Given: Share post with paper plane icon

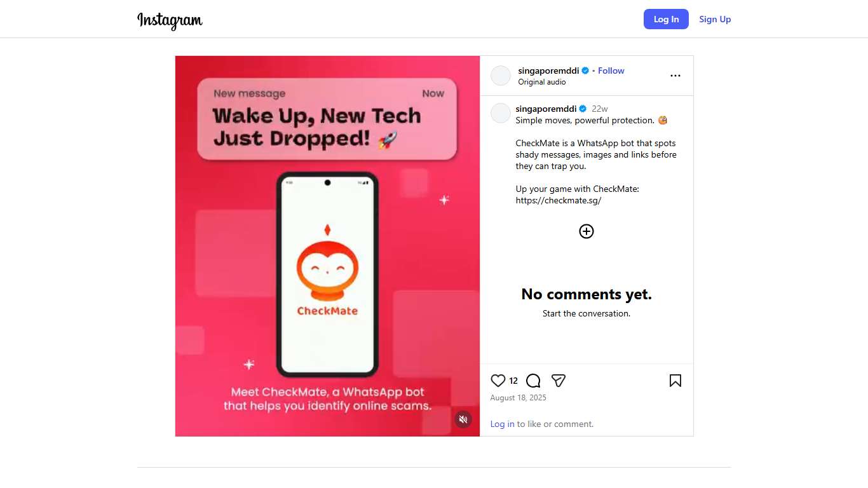Looking at the screenshot, I should pyautogui.click(x=559, y=381).
